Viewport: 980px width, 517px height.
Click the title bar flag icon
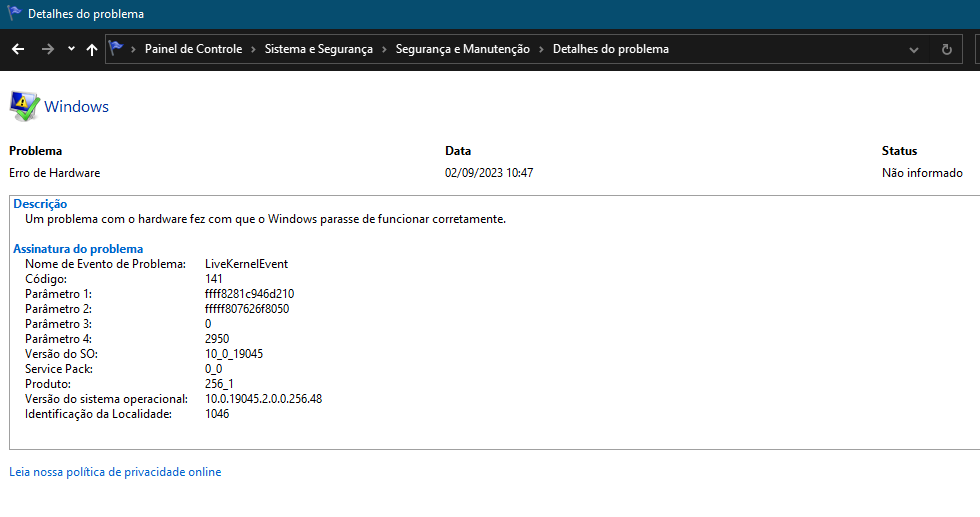14,13
